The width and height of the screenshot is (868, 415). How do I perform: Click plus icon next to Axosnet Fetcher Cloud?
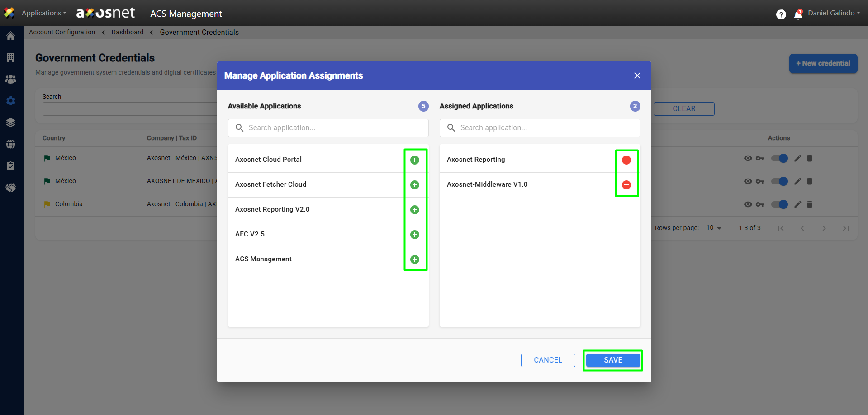[414, 185]
